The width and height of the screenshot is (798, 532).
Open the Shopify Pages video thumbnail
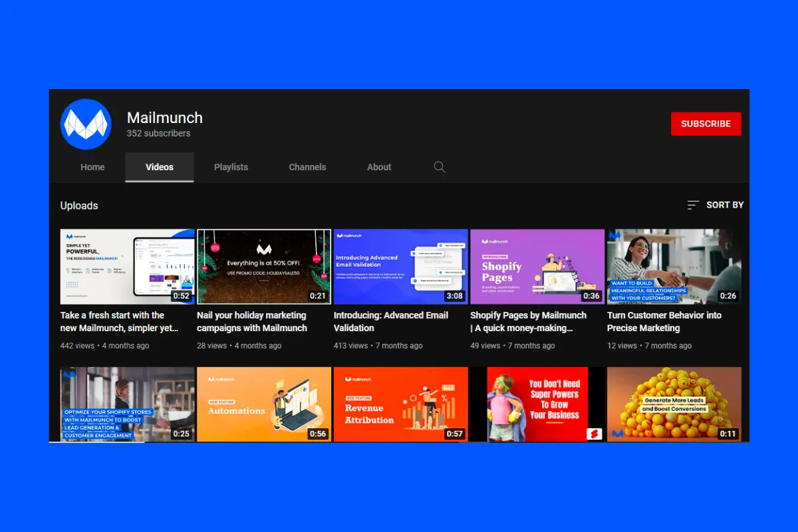point(537,267)
